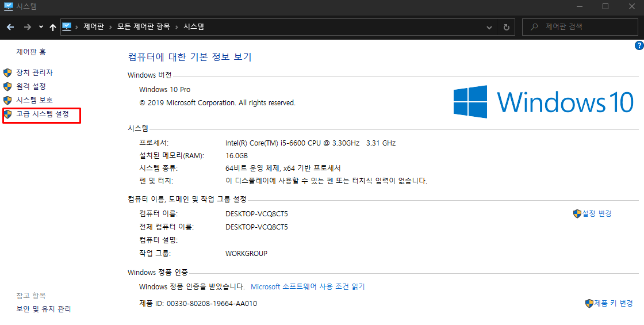The image size is (644, 325).
Task: Click the 참고 항목 label
Action: click(x=31, y=296)
